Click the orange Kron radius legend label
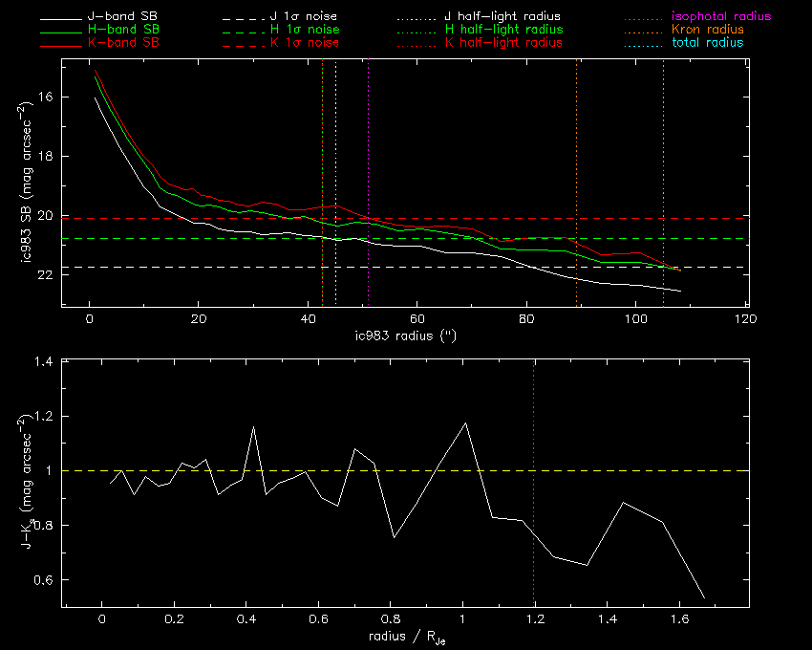Image resolution: width=812 pixels, height=650 pixels. 707,31
